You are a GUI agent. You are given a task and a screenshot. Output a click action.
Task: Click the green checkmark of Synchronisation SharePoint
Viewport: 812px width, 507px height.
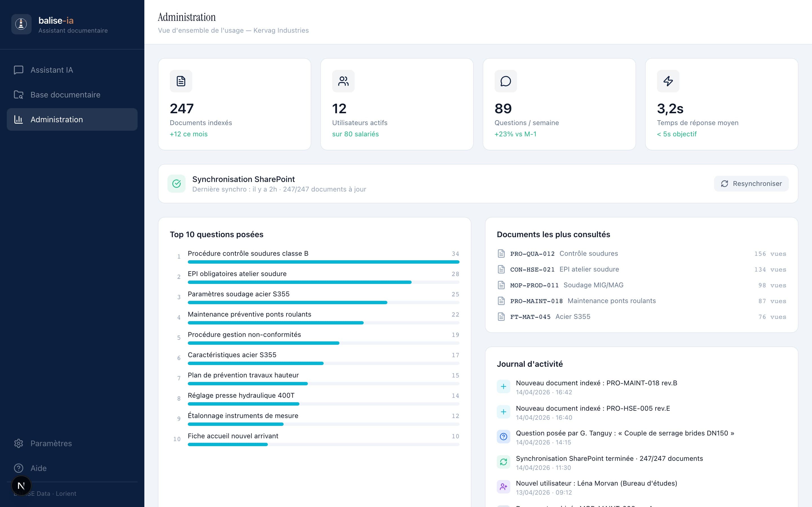pyautogui.click(x=177, y=183)
